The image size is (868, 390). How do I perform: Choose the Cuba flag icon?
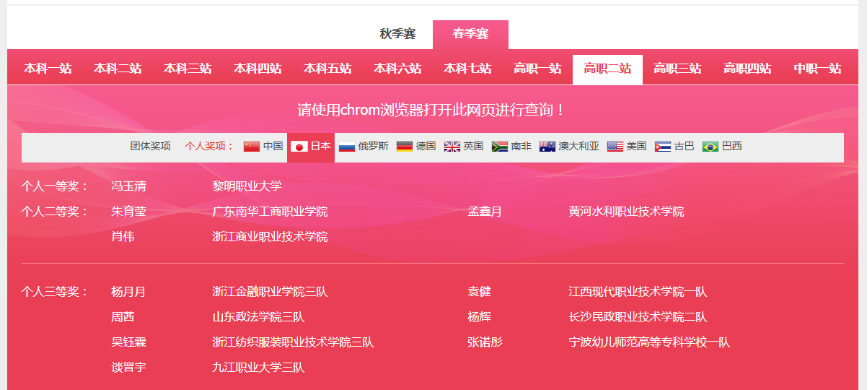pos(663,147)
